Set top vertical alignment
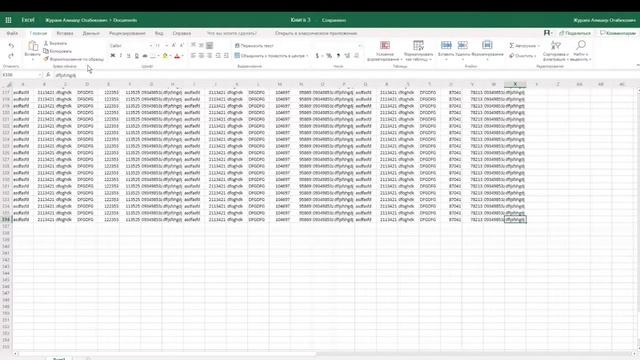The image size is (640, 360). pos(193,45)
